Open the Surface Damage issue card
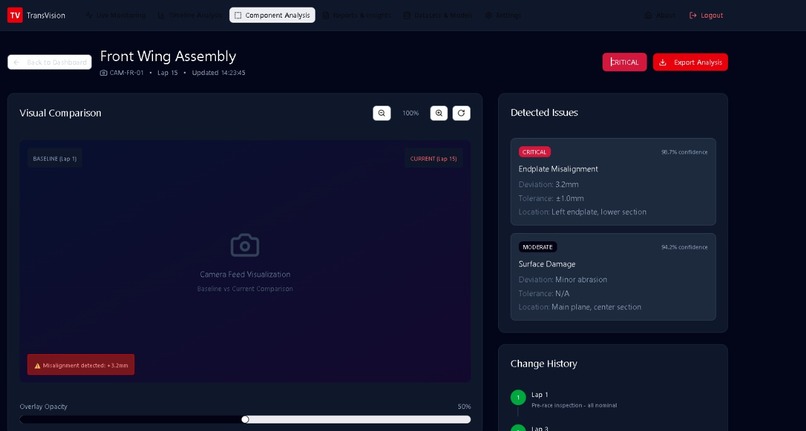 tap(613, 277)
